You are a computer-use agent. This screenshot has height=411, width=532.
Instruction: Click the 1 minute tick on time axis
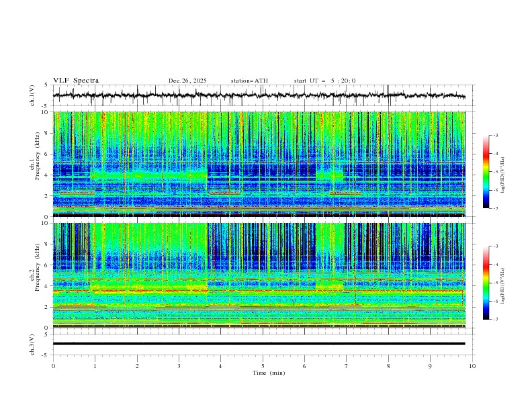point(95,365)
